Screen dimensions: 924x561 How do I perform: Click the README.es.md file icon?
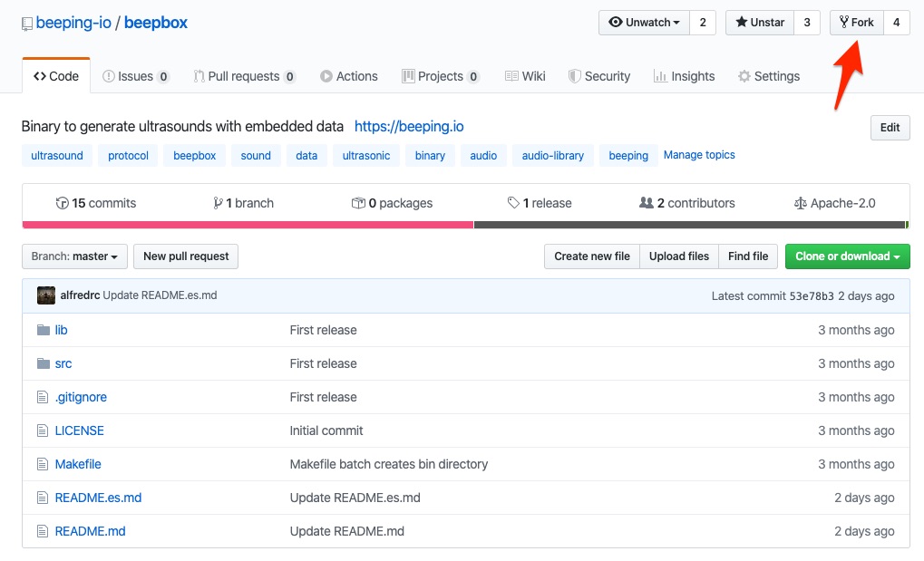[x=43, y=498]
